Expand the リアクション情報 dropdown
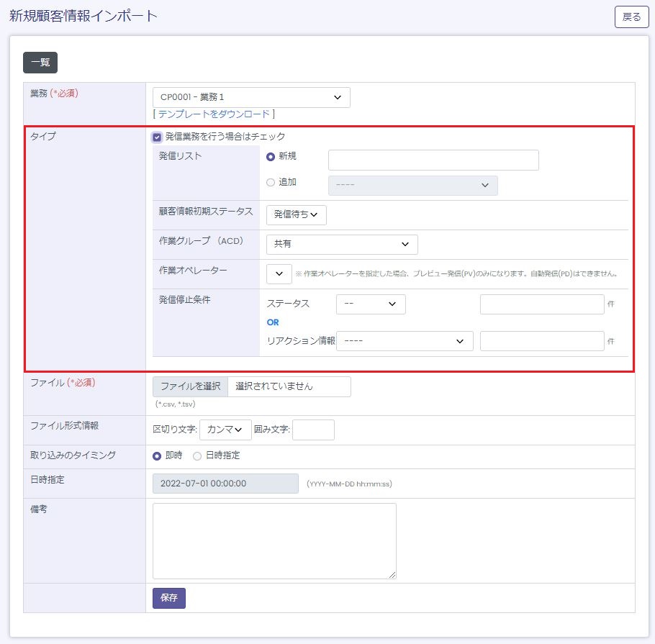Screen dimensions: 655x644 (x=405, y=341)
